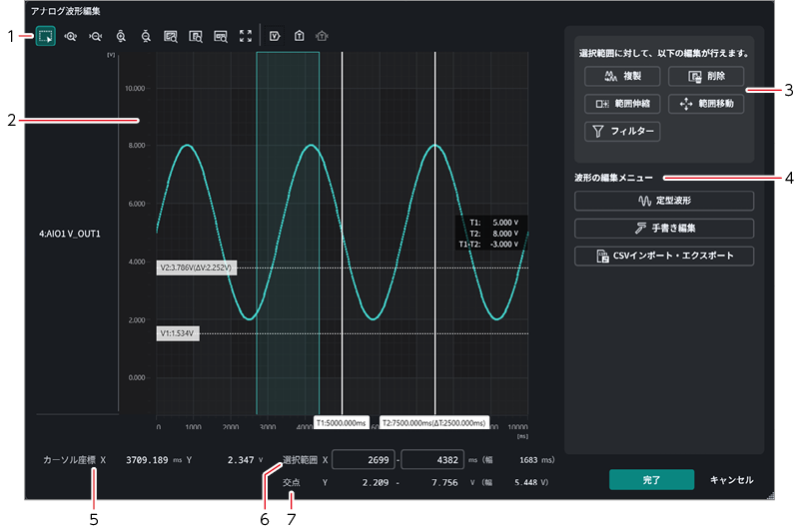Toggle the T time cursor
The image size is (801, 532).
[300, 36]
